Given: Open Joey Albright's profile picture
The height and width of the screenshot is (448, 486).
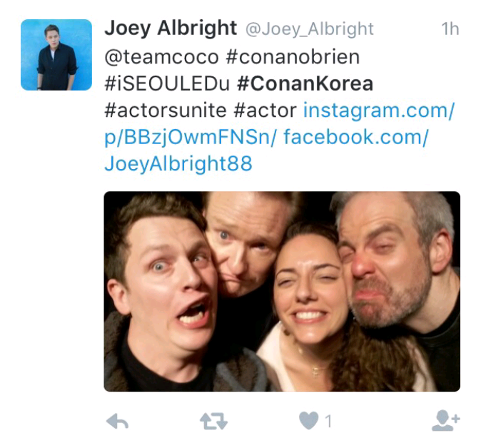Looking at the screenshot, I should [x=56, y=55].
